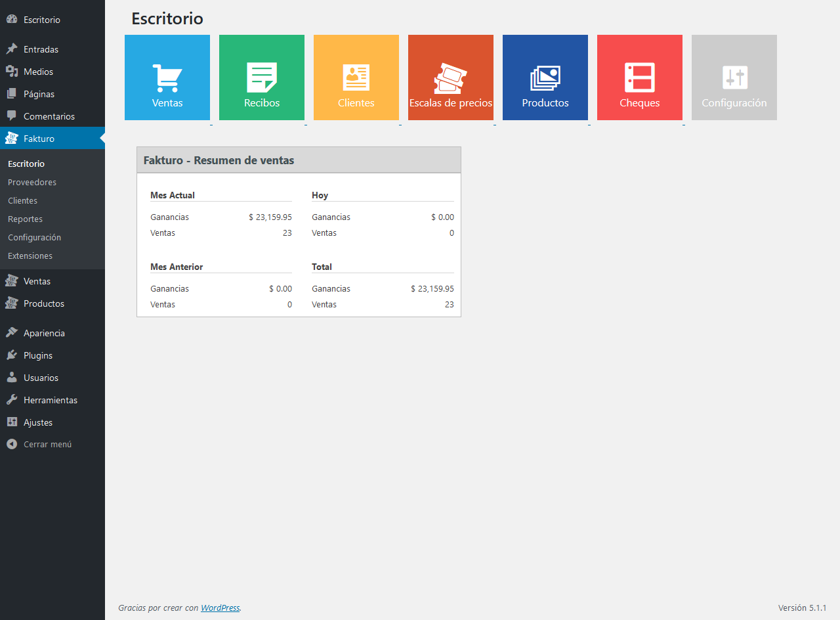The width and height of the screenshot is (840, 620).
Task: Open the Cheques tile
Action: (x=640, y=77)
